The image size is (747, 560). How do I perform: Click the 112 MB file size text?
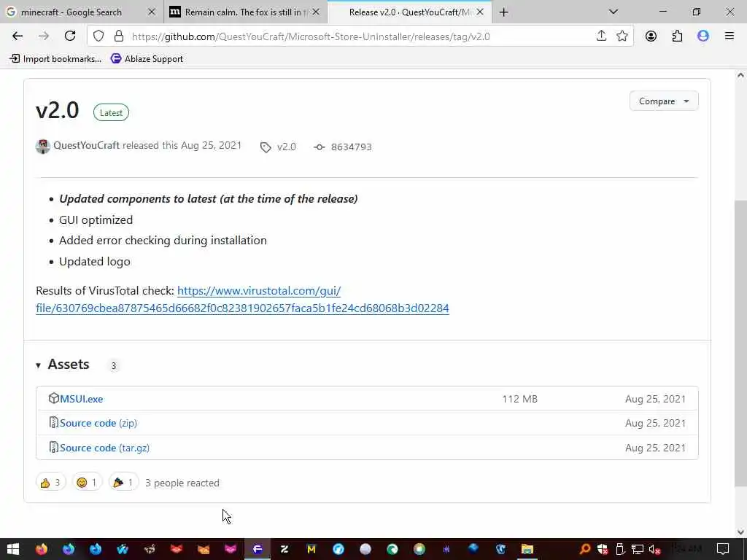click(x=519, y=399)
